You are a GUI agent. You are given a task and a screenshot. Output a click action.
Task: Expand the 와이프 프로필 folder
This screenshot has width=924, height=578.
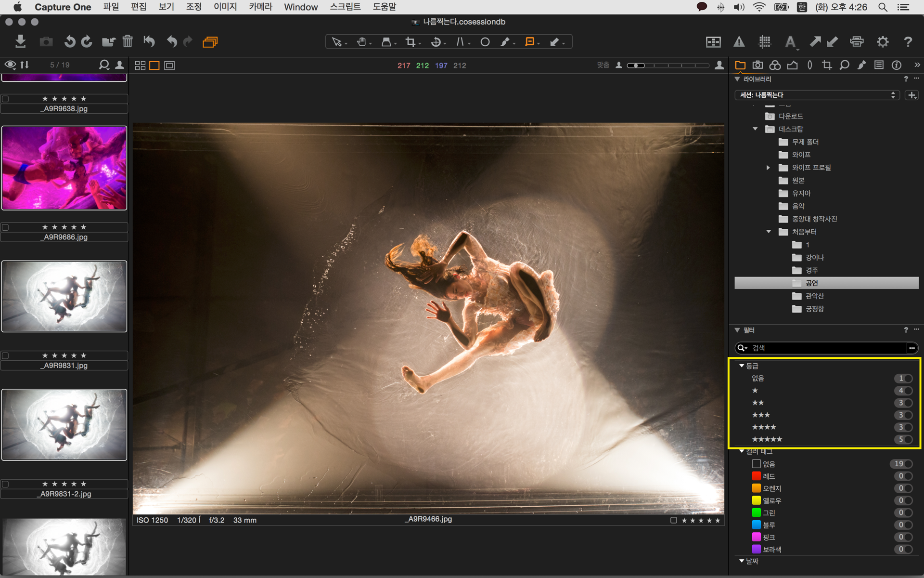[768, 168]
